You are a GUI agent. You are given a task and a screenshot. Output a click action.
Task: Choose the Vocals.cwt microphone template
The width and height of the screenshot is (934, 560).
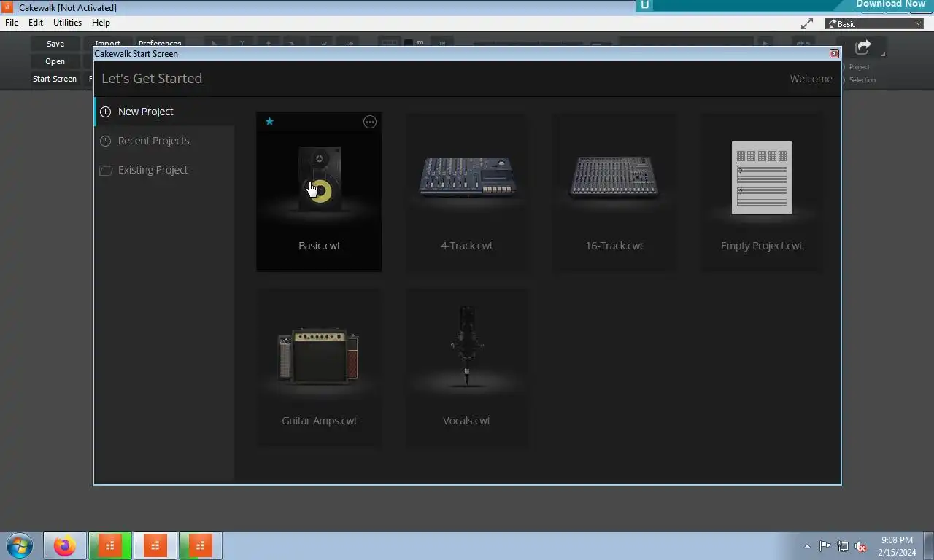(x=467, y=367)
